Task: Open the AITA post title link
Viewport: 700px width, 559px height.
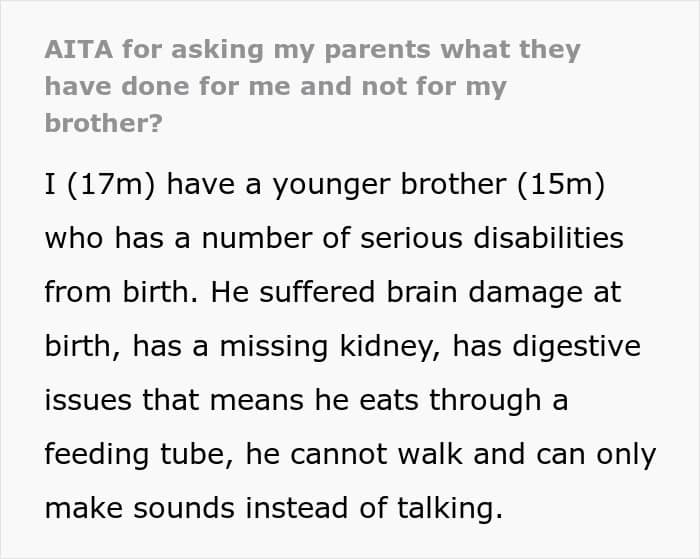Action: pyautogui.click(x=312, y=86)
